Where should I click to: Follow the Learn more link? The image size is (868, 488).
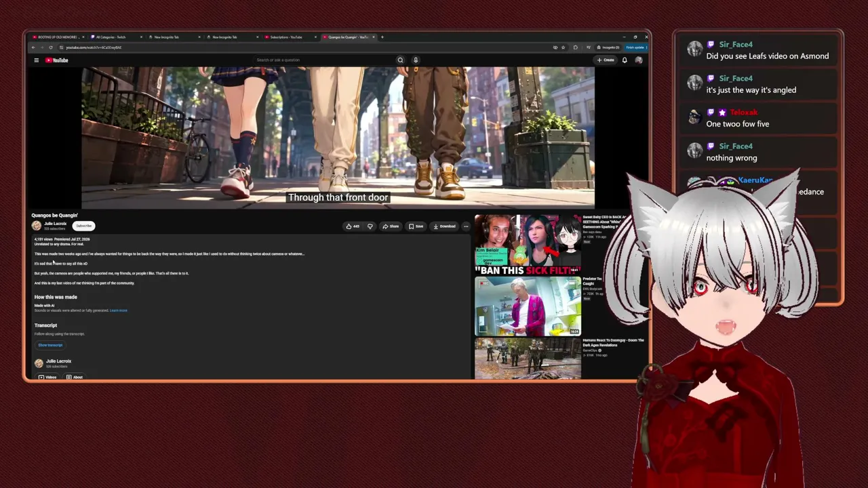coord(119,310)
